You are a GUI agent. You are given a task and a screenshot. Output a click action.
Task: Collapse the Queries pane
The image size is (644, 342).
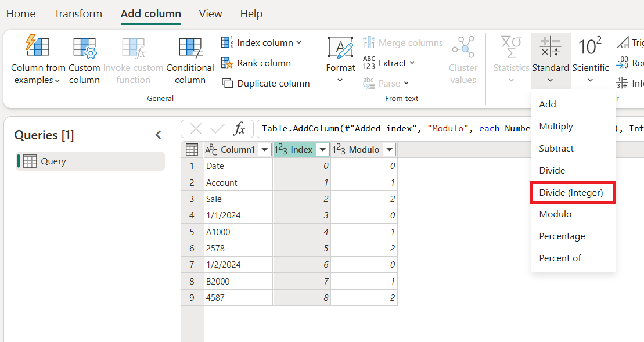point(158,135)
